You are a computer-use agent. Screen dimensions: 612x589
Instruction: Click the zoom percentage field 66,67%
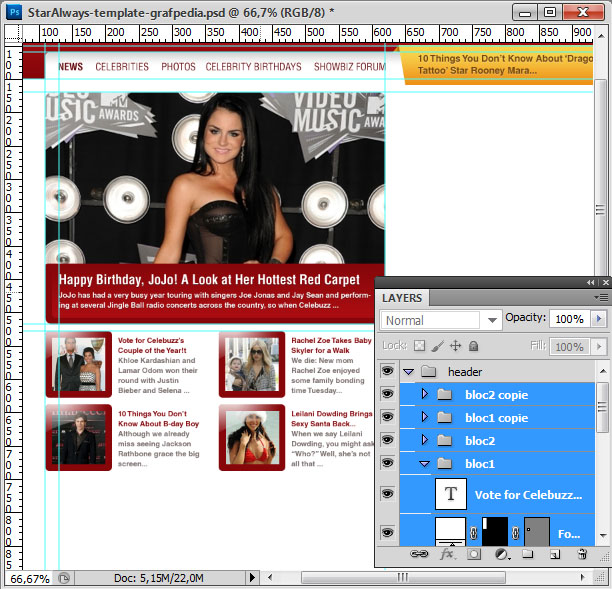(30, 578)
